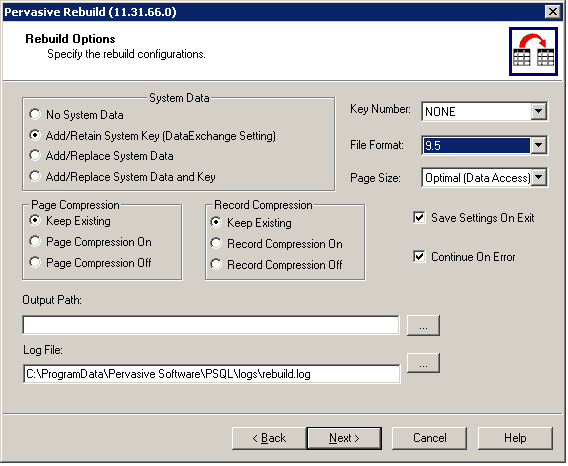Click the rebuild tables icon in header
Viewport: 568px width, 466px height.
[x=533, y=51]
